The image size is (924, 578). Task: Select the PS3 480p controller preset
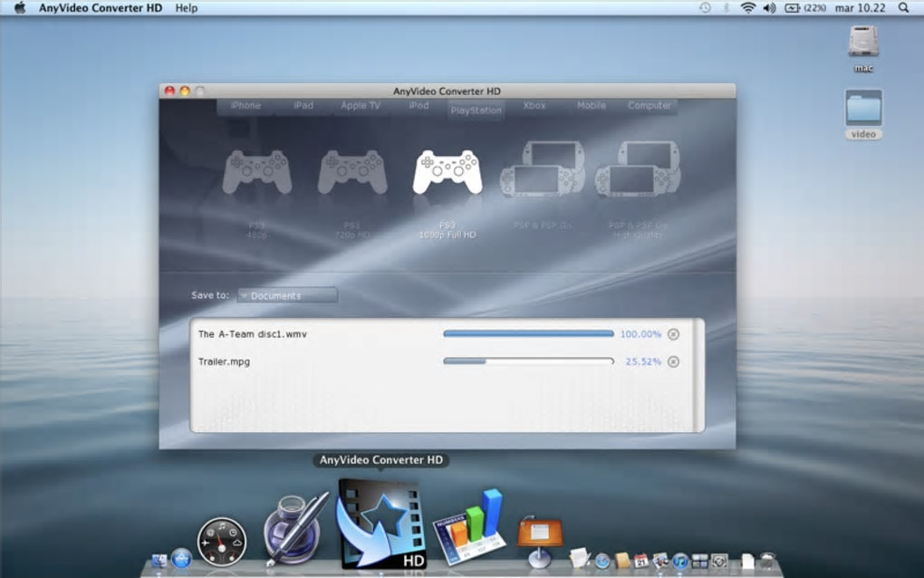(257, 173)
